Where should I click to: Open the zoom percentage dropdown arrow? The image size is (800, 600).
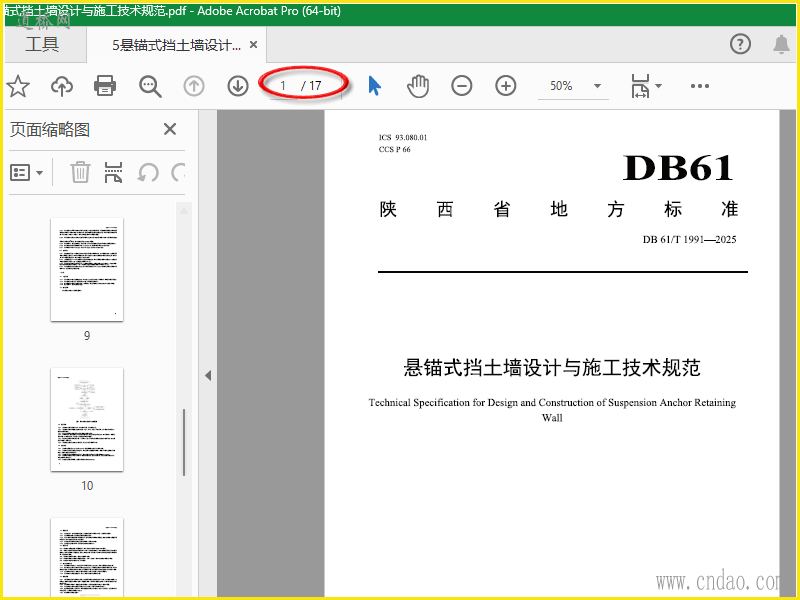[x=597, y=86]
